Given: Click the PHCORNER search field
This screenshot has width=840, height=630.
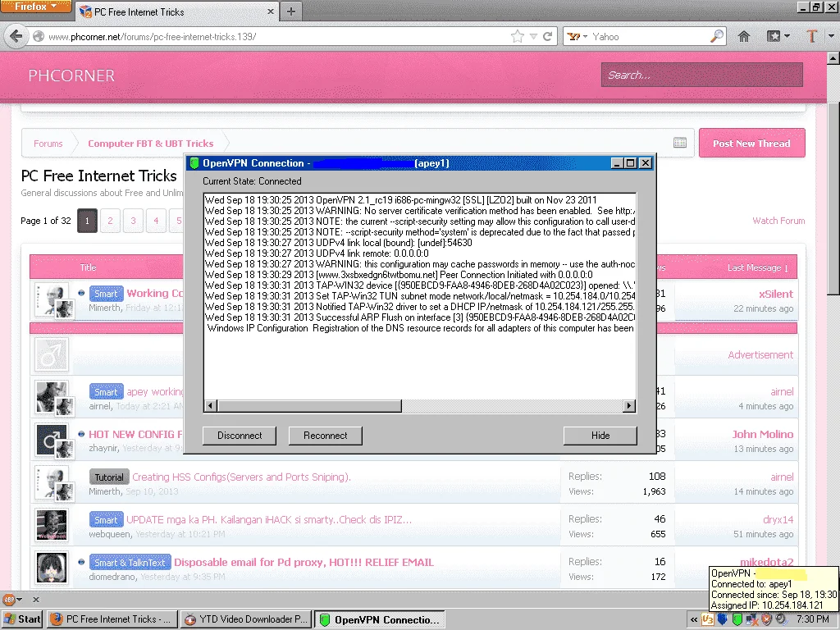Looking at the screenshot, I should (x=702, y=75).
